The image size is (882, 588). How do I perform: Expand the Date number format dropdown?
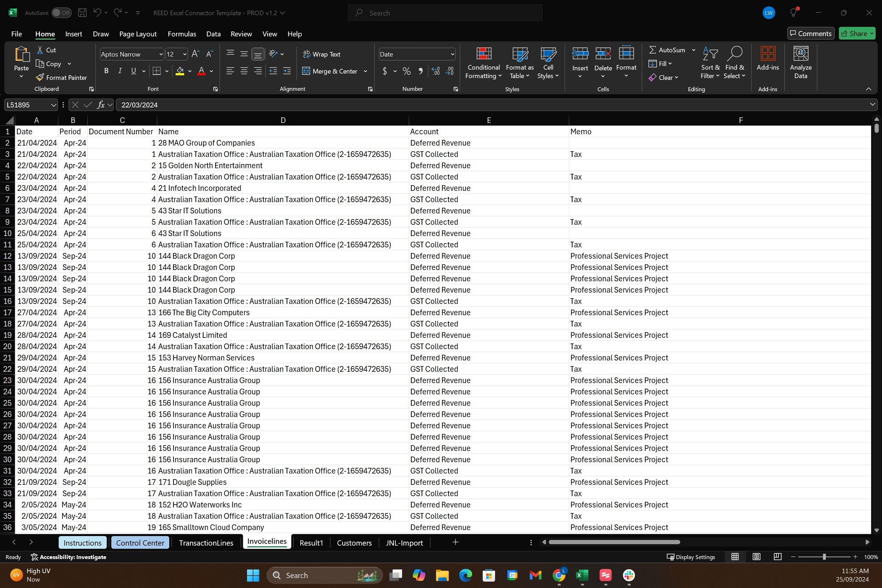452,54
